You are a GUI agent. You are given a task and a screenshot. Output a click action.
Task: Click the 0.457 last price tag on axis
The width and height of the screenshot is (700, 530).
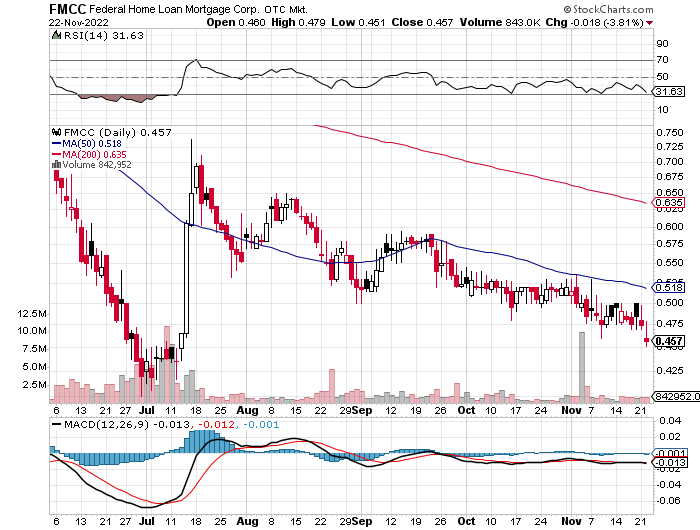point(668,341)
